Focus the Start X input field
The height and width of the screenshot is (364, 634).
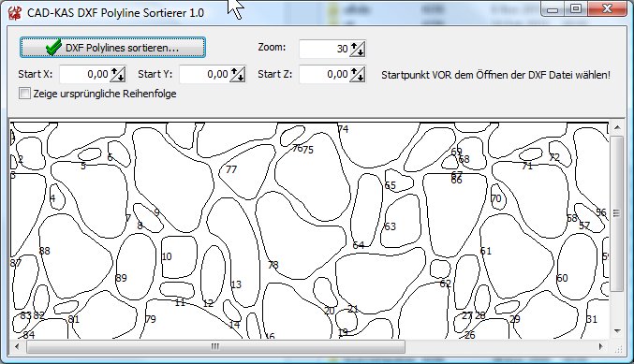pos(84,74)
